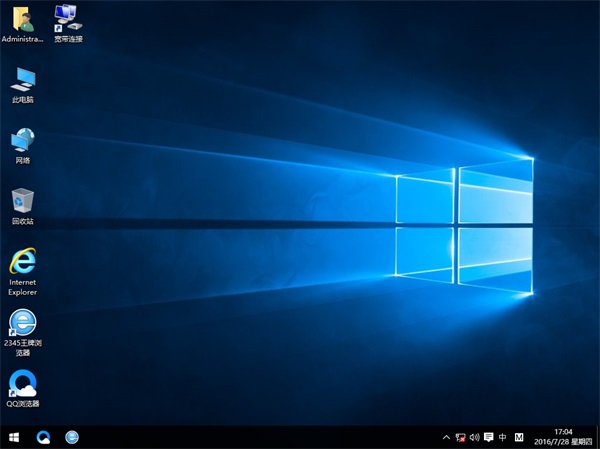Launch QQ Browser from the taskbar
Image resolution: width=600 pixels, height=449 pixels.
pos(44,437)
